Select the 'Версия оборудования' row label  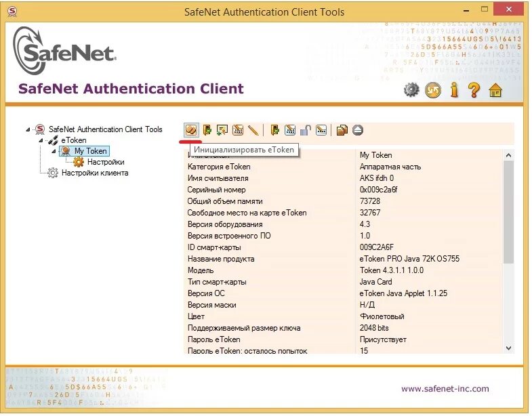(225, 224)
